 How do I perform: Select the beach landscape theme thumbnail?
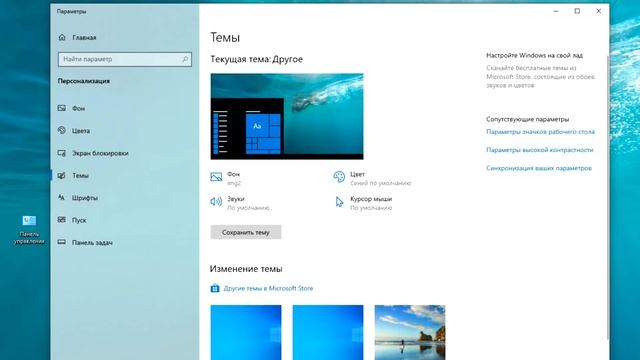pyautogui.click(x=410, y=332)
